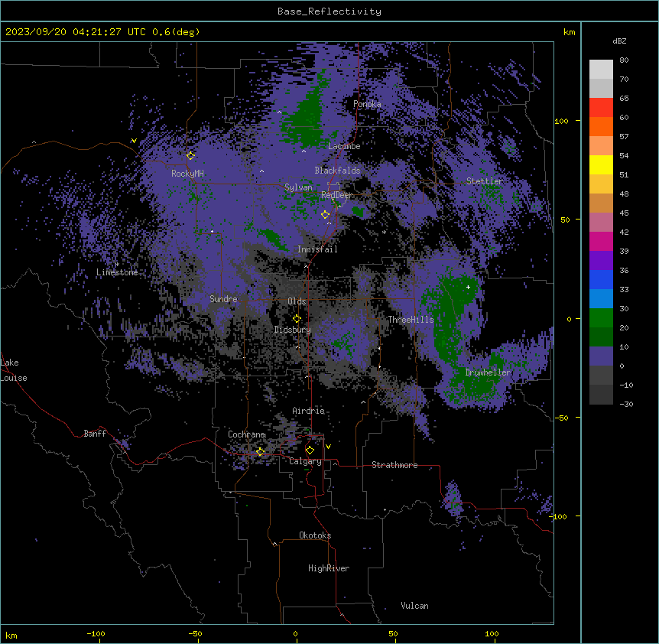
Task: Click the Airdrie label
Action: pyautogui.click(x=309, y=411)
